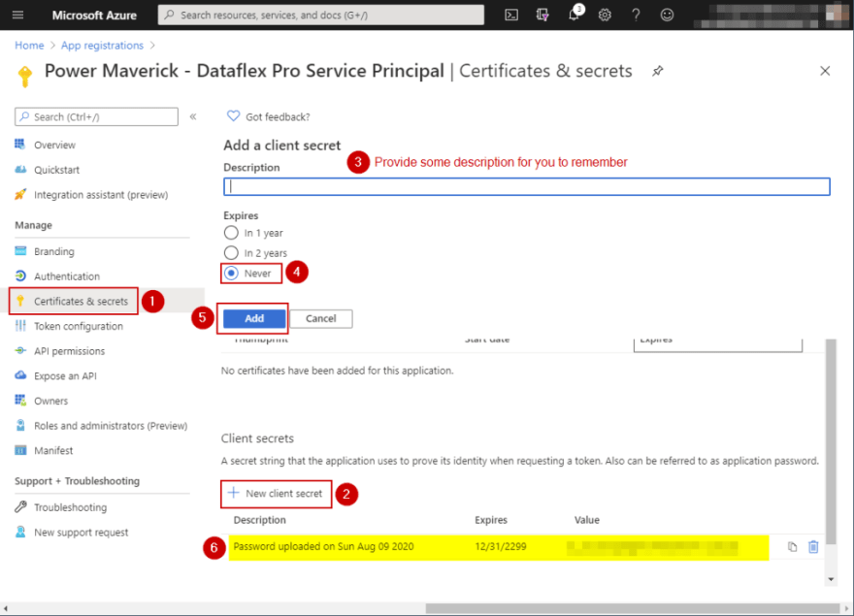
Task: Pin the blade with pin icon
Action: click(x=657, y=71)
